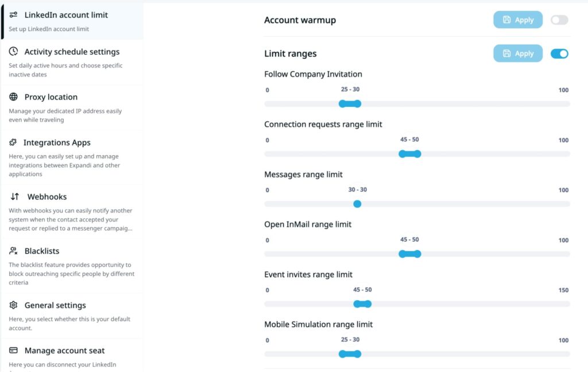
Task: Click Apply button for Account warmup
Action: tap(517, 20)
